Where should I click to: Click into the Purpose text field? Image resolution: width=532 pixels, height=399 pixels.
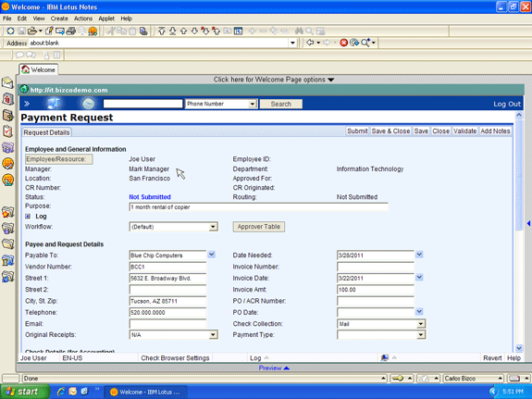pos(258,207)
